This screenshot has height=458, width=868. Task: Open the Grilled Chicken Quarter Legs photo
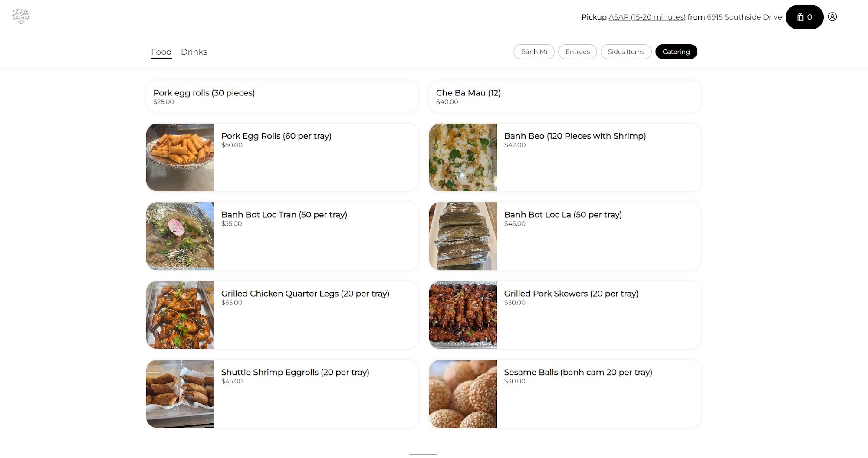(x=180, y=315)
